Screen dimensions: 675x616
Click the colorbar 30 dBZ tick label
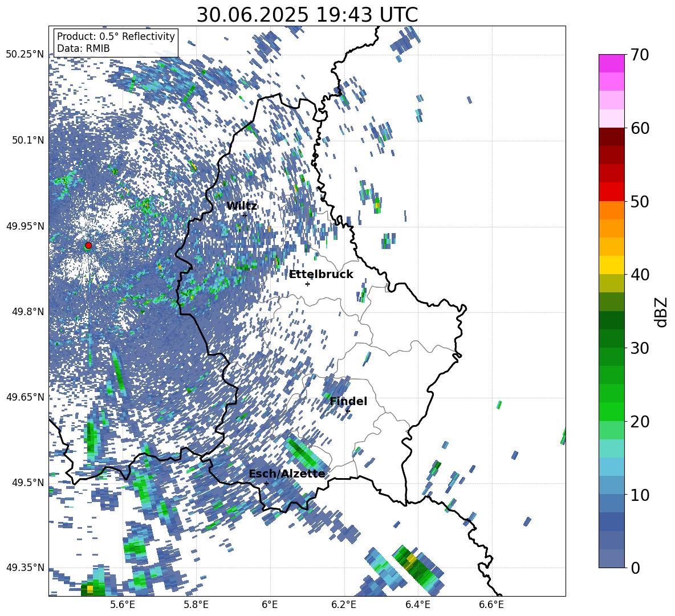[x=640, y=348]
